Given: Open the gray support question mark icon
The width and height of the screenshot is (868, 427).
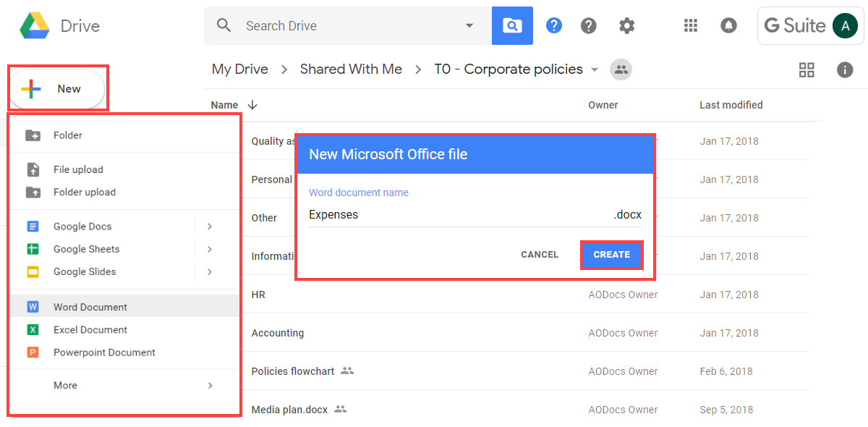Looking at the screenshot, I should pyautogui.click(x=589, y=26).
